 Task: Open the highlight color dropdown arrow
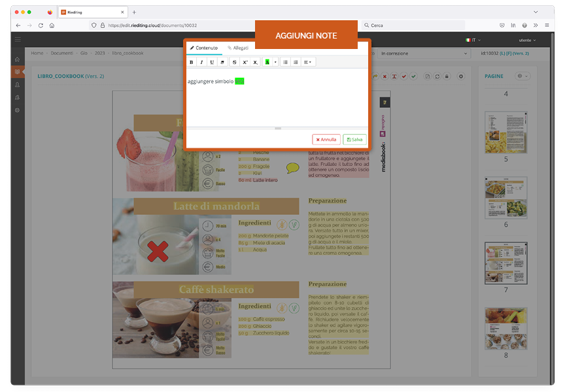coord(275,62)
